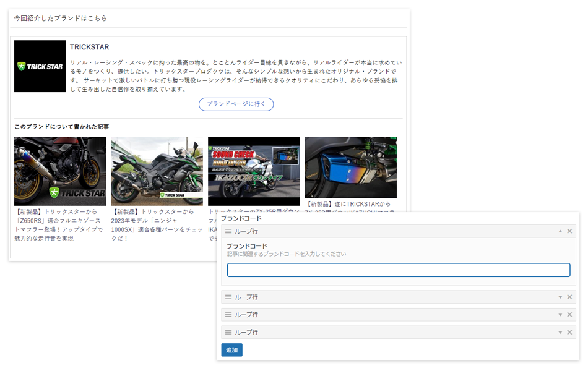The image size is (588, 371).
Task: Open the green Ninja 1000SX article thumbnail
Action: pyautogui.click(x=157, y=171)
